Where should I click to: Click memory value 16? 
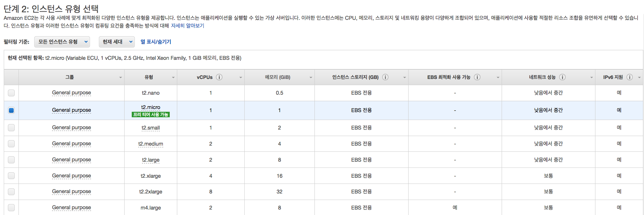pos(280,176)
